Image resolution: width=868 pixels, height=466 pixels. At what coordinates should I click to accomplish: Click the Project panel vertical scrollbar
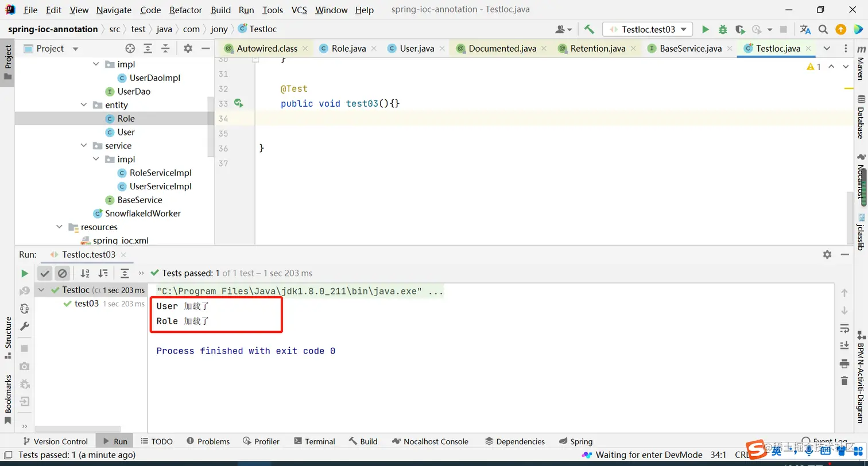point(211,126)
